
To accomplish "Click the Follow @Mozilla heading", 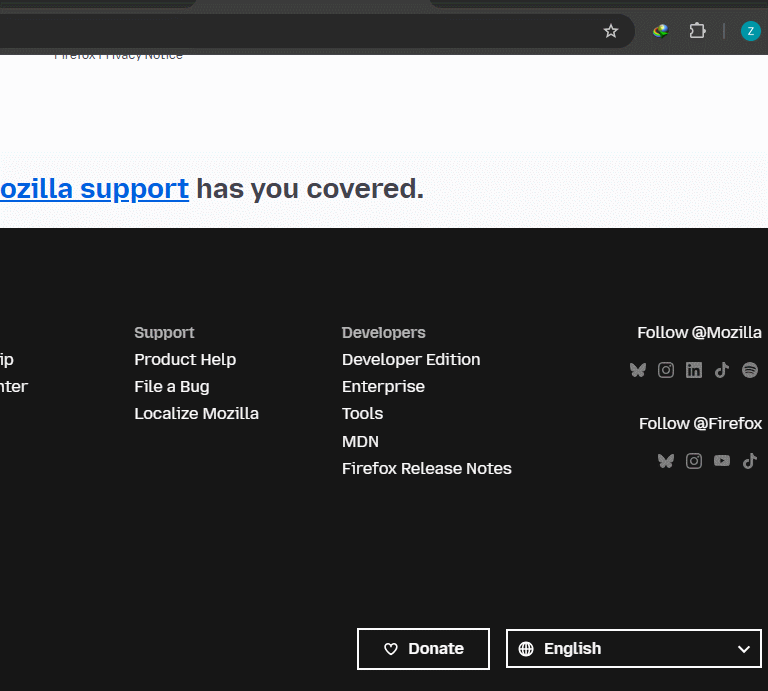I will (699, 333).
